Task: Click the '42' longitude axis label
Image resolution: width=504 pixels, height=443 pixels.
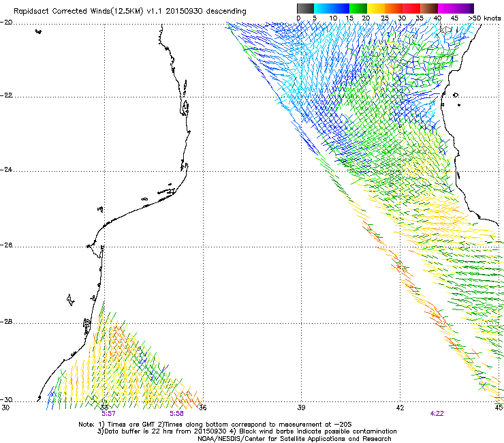Action: (x=400, y=408)
